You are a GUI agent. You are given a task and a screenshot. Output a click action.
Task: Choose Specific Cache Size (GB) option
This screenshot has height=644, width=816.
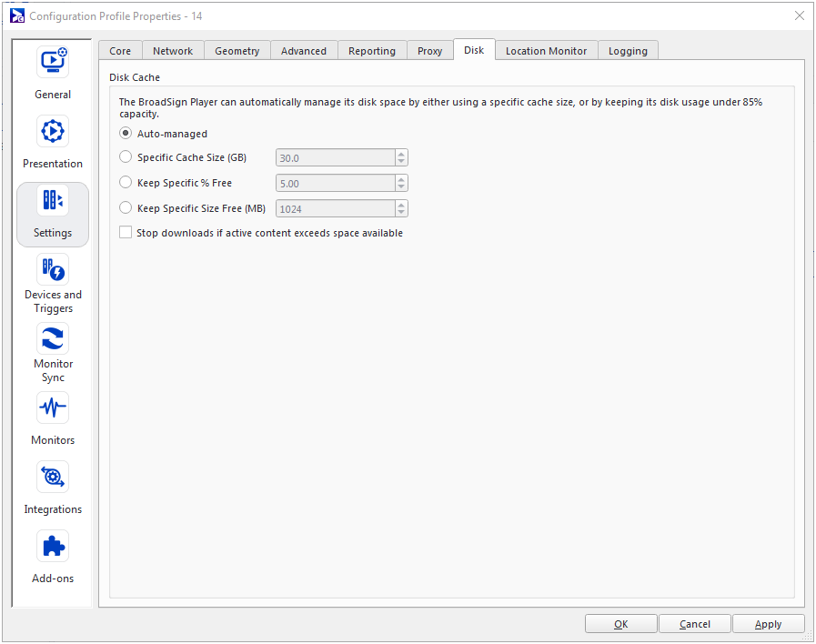click(126, 157)
